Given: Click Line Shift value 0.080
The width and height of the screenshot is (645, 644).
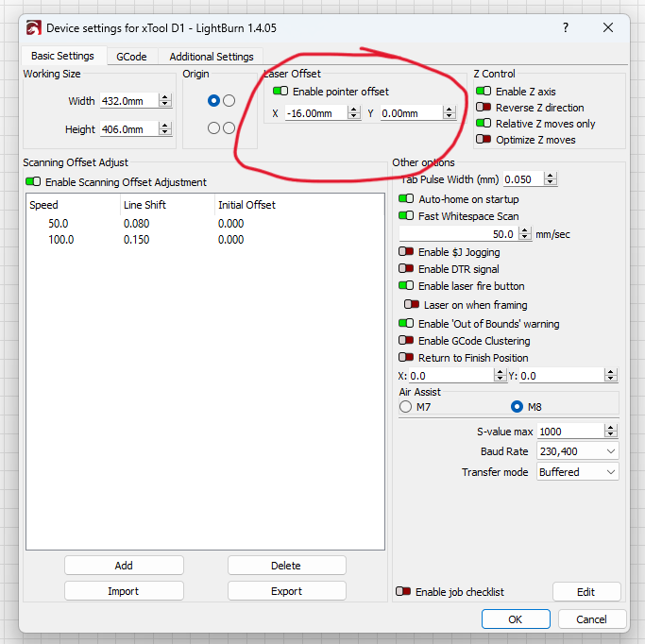Looking at the screenshot, I should pyautogui.click(x=136, y=223).
